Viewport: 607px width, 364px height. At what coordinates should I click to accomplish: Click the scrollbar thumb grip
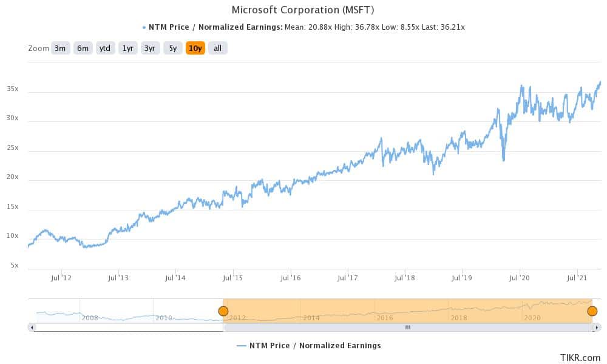[408, 328]
